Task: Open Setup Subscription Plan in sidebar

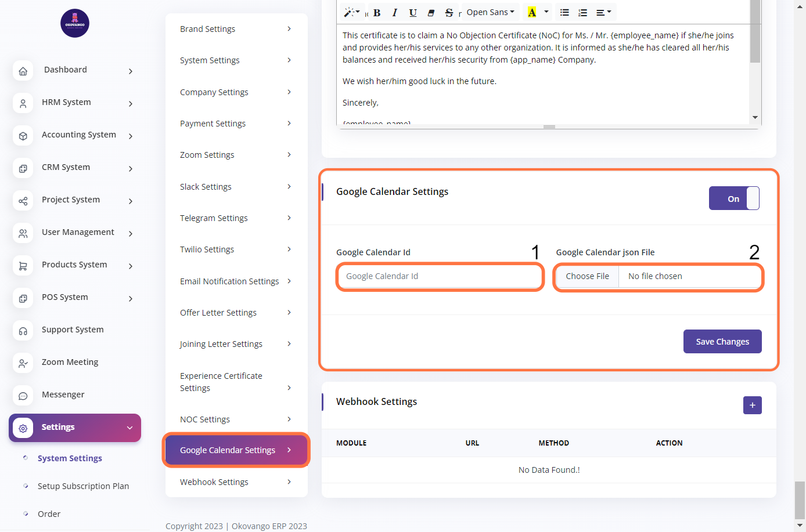Action: click(83, 486)
